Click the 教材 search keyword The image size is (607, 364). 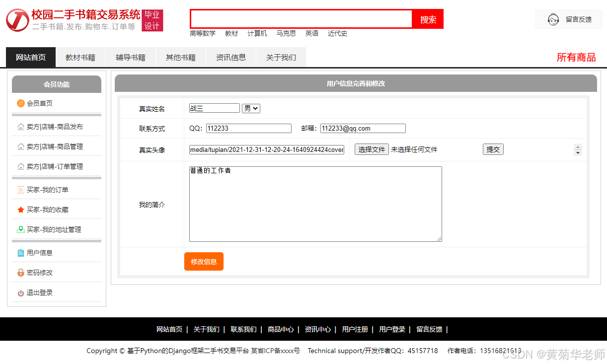[x=231, y=33]
